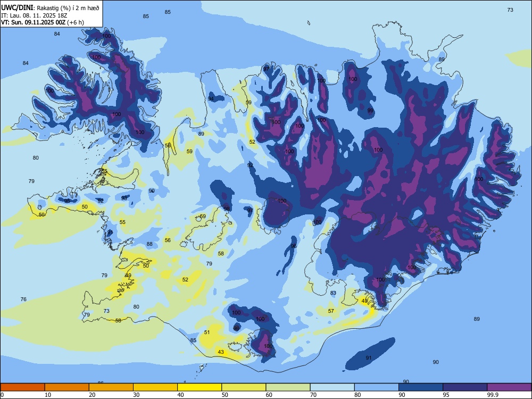Choose the golden 30–40 legend swatch
Viewport: 532px width, 399px height.
tap(155, 387)
